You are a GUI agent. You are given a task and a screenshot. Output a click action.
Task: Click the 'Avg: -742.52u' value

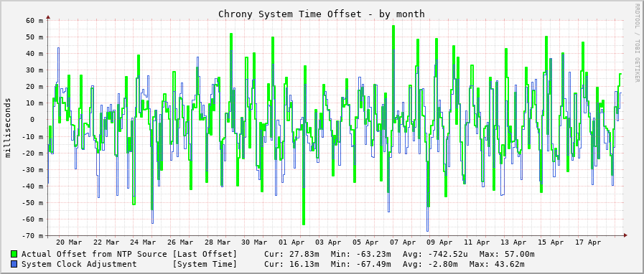(435, 255)
